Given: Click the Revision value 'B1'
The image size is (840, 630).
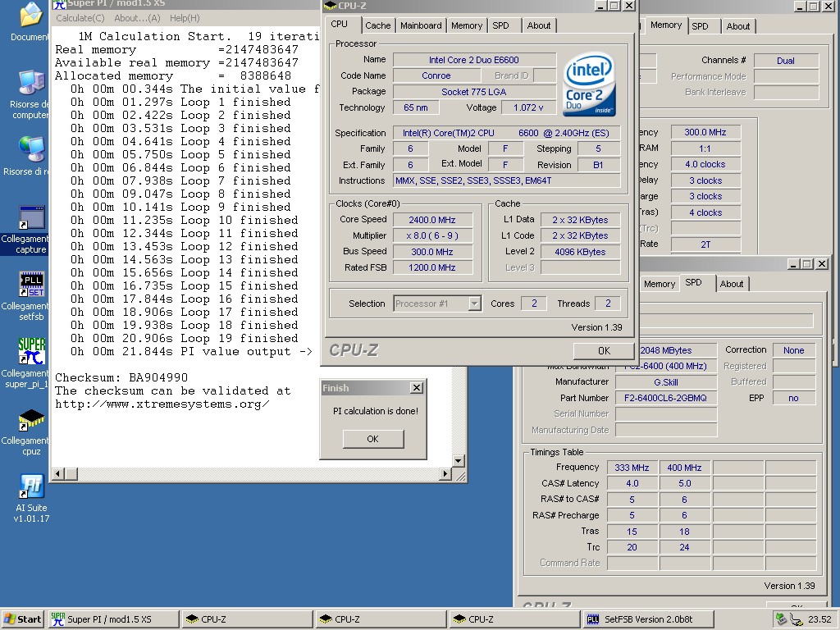Looking at the screenshot, I should click(598, 165).
